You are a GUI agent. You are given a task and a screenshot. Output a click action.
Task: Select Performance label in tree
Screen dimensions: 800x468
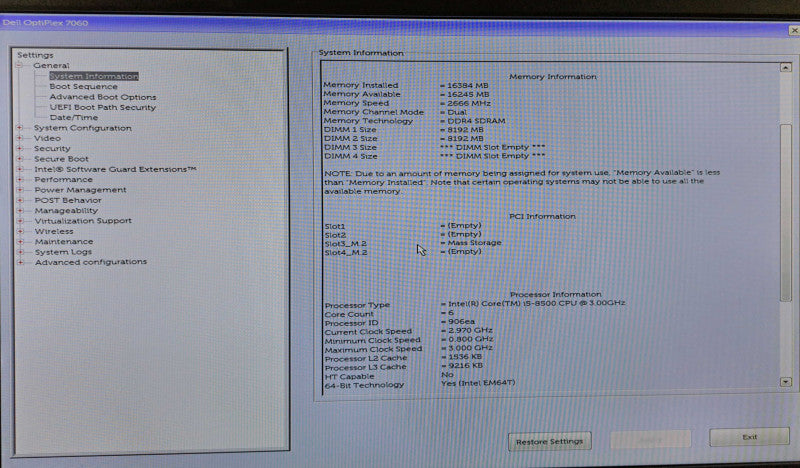point(63,180)
